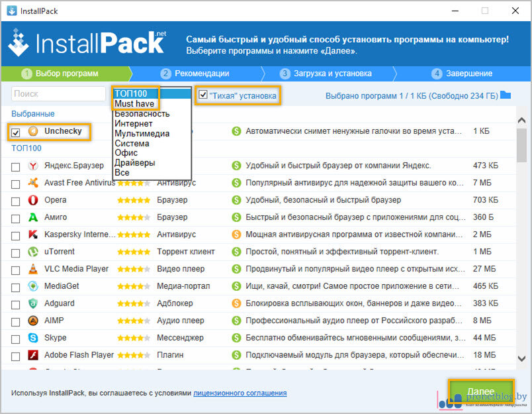This screenshot has height=414, width=532.
Task: Check the Kaspersky Internet Security checkbox
Action: click(16, 236)
